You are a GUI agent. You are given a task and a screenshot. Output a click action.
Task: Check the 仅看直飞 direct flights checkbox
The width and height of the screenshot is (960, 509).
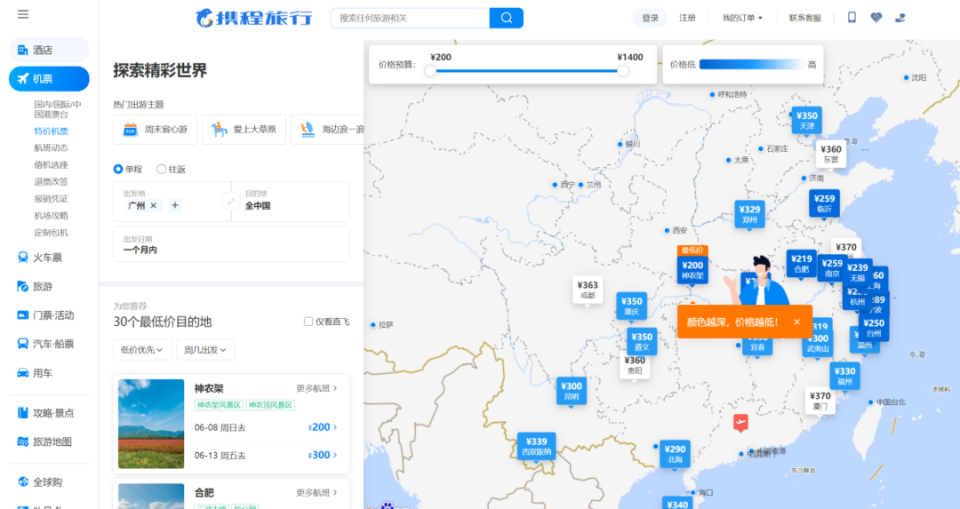309,322
